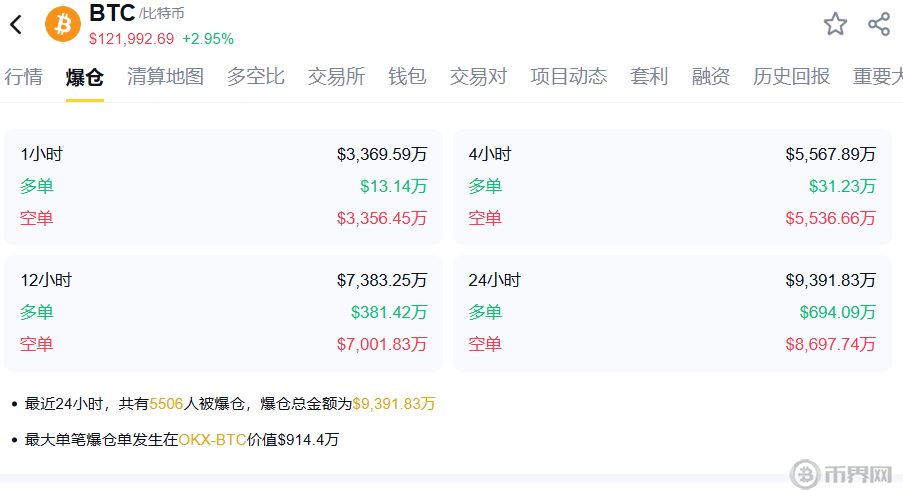Select the 交易对 tab

pyautogui.click(x=478, y=77)
